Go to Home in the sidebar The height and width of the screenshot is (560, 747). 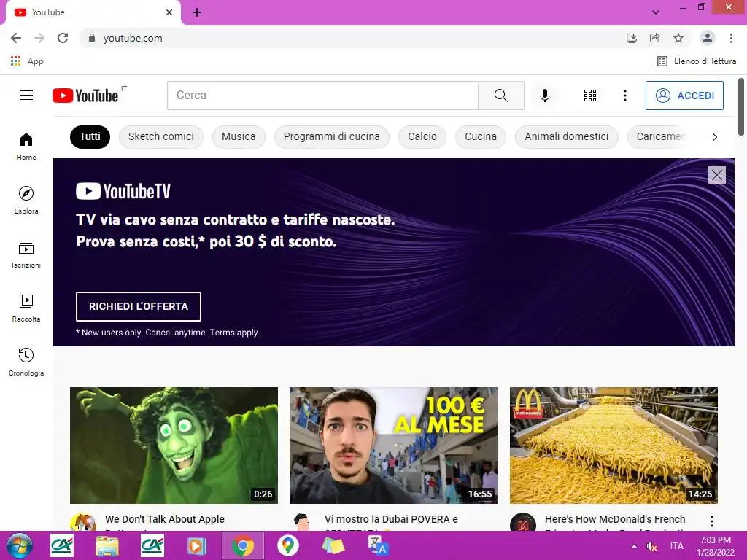point(26,146)
